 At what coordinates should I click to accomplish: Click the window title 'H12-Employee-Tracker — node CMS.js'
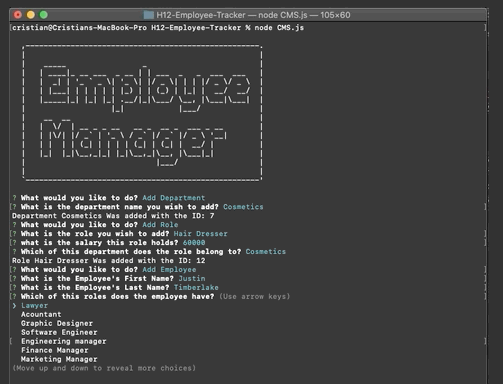[232, 15]
